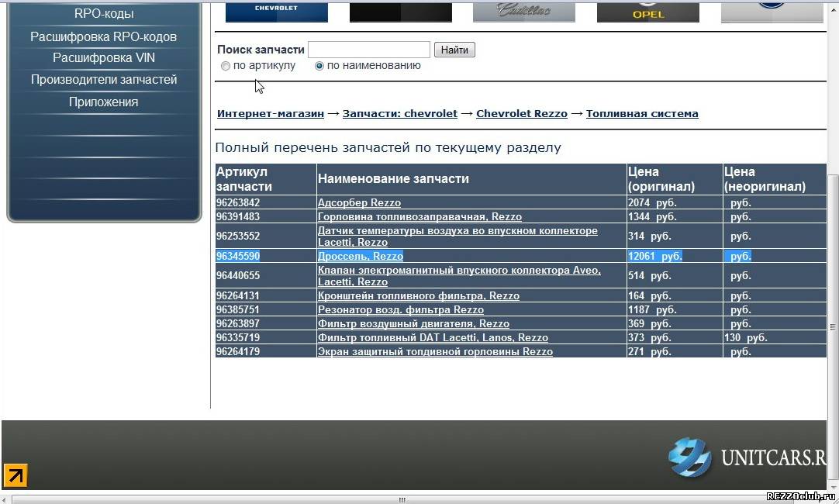Open the Cadillac brand logo banner
839x504 pixels.
click(x=524, y=12)
